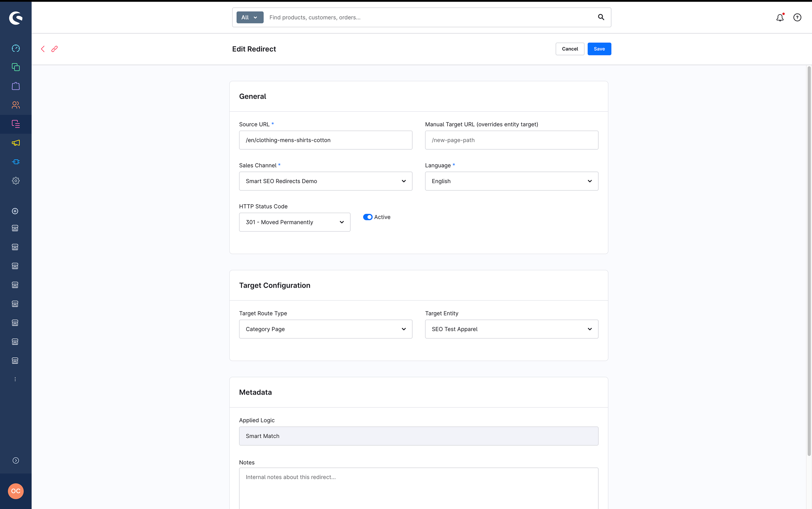Open the help question mark icon
812x509 pixels.
(x=797, y=17)
